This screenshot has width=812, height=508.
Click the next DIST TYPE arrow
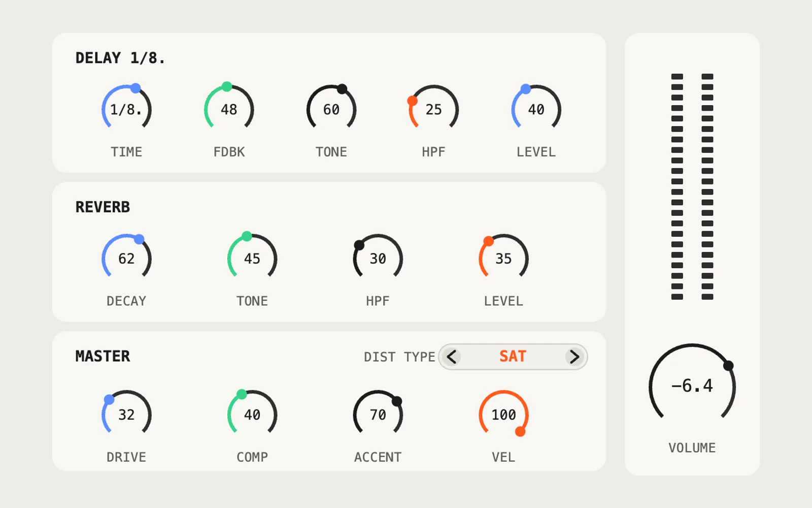coord(574,357)
